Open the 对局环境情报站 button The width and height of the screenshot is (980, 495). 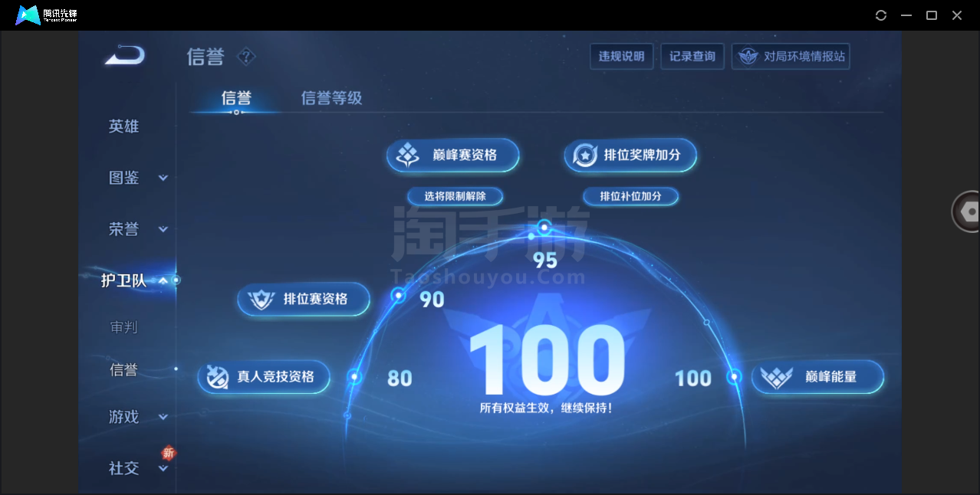pos(791,57)
